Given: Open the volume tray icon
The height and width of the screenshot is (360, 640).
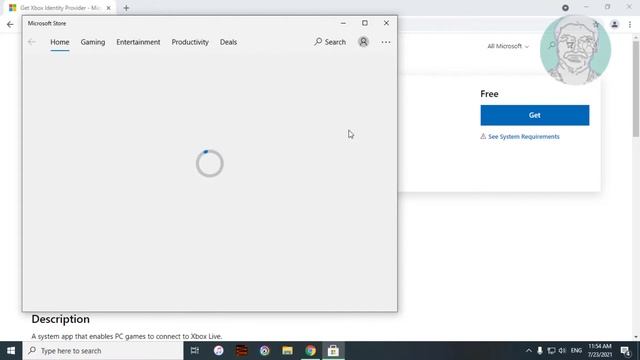Looking at the screenshot, I should click(x=562, y=351).
